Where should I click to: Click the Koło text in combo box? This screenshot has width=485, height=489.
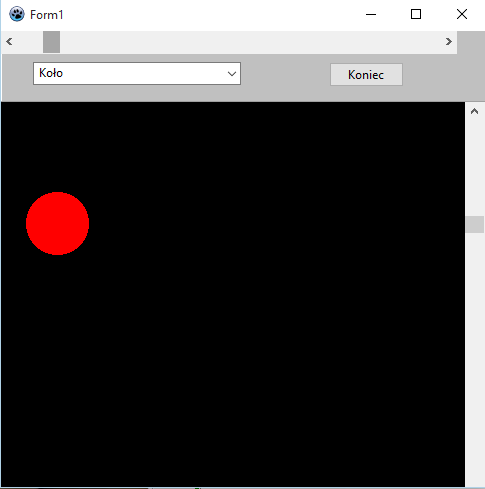[51, 73]
